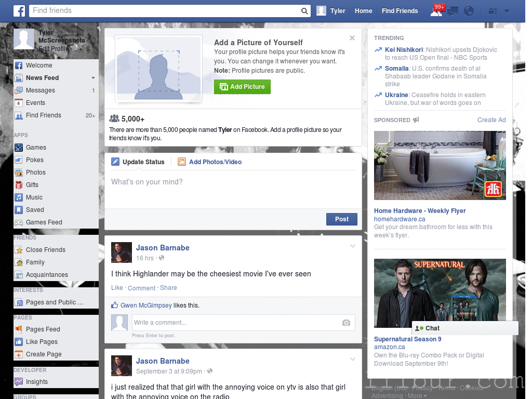Open the messages chat bubbles icon
The width and height of the screenshot is (532, 399).
pyautogui.click(x=453, y=11)
